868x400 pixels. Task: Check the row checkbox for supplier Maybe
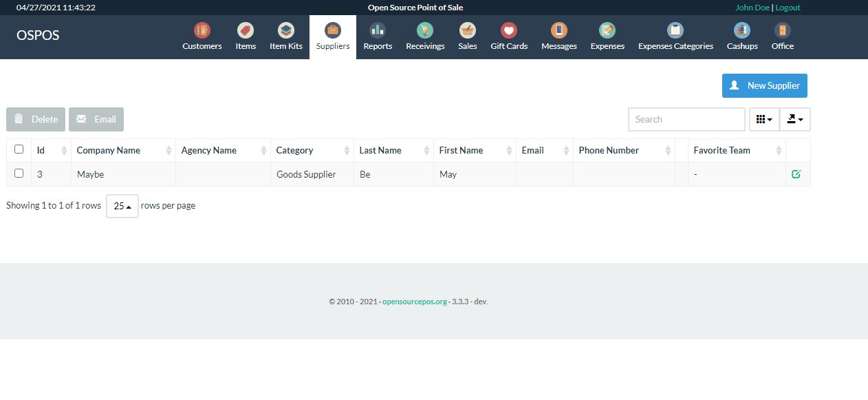coord(19,173)
